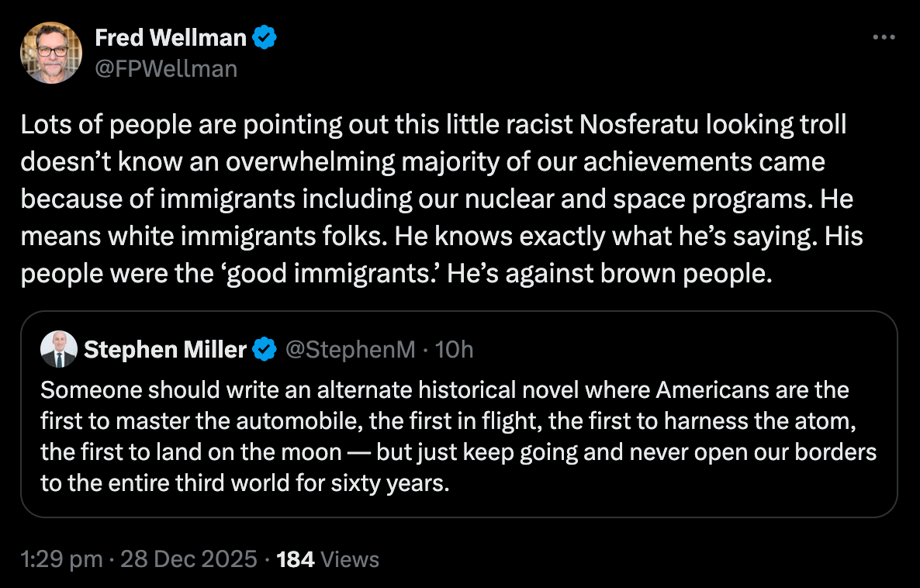The width and height of the screenshot is (920, 588).
Task: Click the 10h timestamp on quoted post
Action: 454,350
